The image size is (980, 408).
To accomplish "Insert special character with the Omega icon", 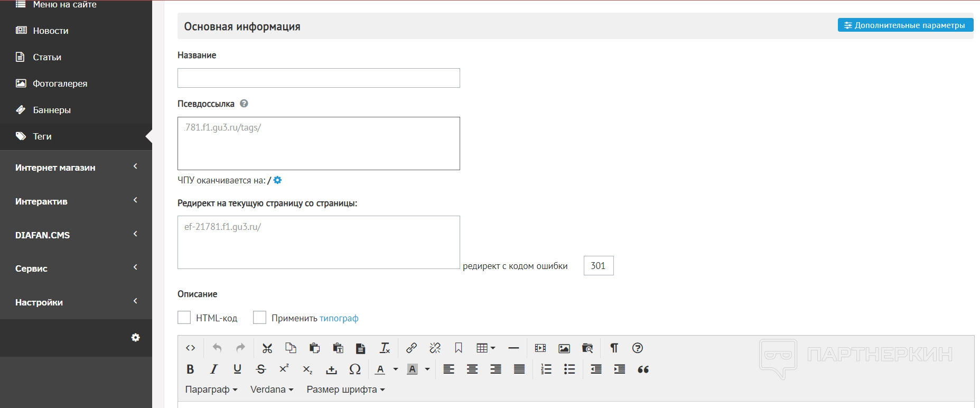I will click(355, 369).
